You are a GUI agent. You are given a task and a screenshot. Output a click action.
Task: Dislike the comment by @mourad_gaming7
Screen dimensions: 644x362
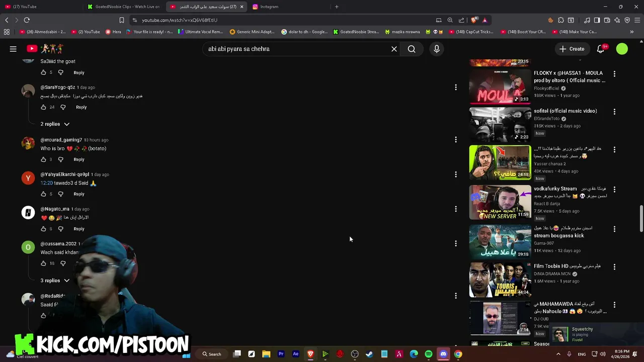60,159
